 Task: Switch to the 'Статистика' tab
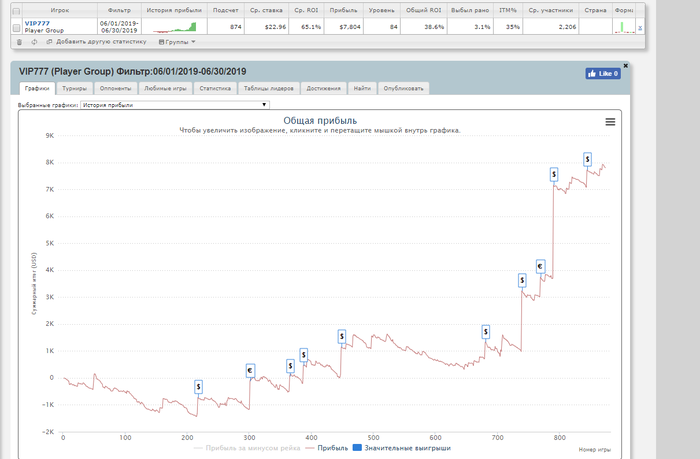pos(215,88)
